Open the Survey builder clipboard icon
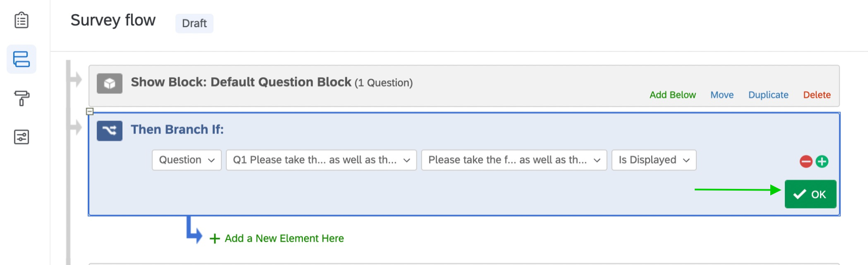The height and width of the screenshot is (265, 868). (21, 20)
